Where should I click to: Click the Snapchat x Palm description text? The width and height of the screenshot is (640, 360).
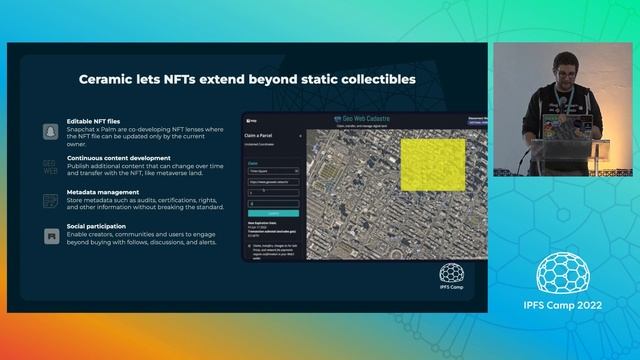point(145,137)
